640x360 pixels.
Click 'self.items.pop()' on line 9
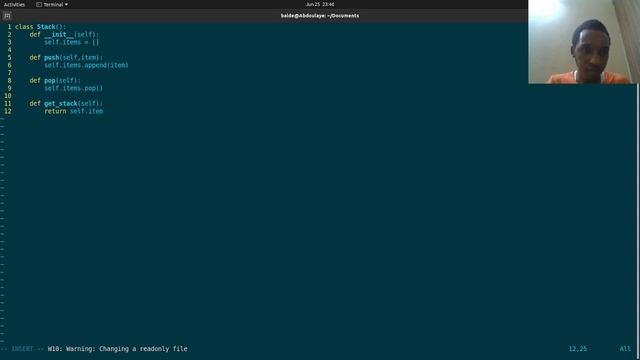point(73,88)
